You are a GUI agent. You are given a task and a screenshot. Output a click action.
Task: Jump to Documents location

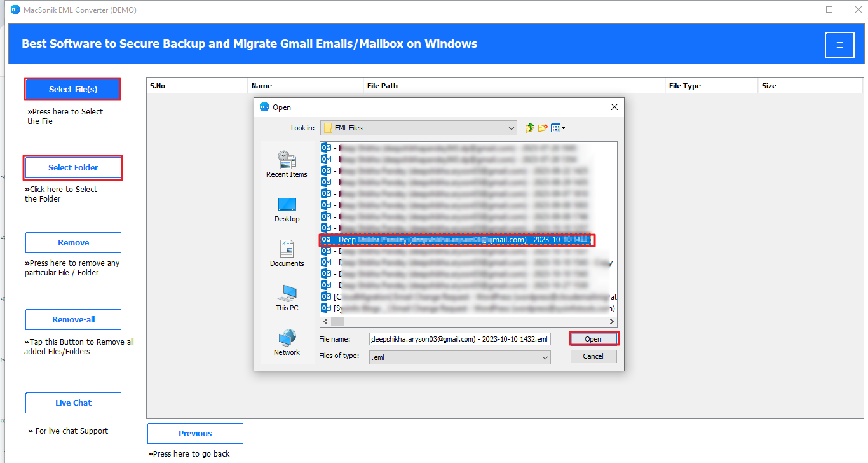coord(287,253)
